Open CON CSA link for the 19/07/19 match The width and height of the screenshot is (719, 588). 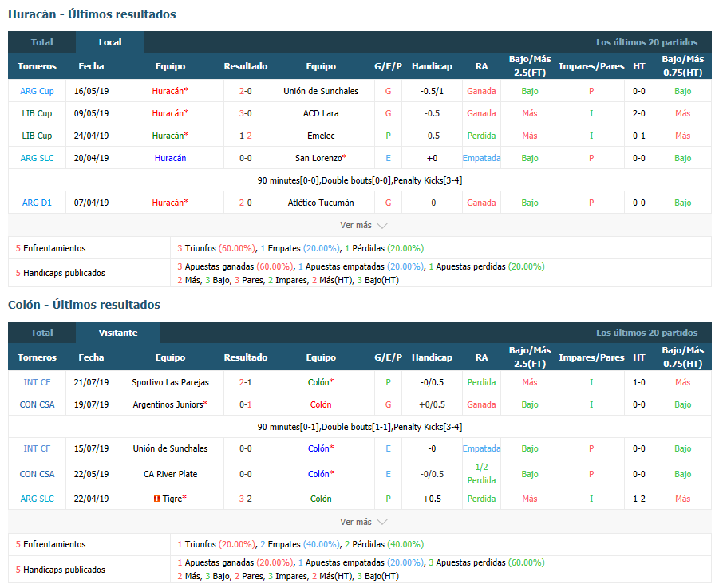coord(37,404)
